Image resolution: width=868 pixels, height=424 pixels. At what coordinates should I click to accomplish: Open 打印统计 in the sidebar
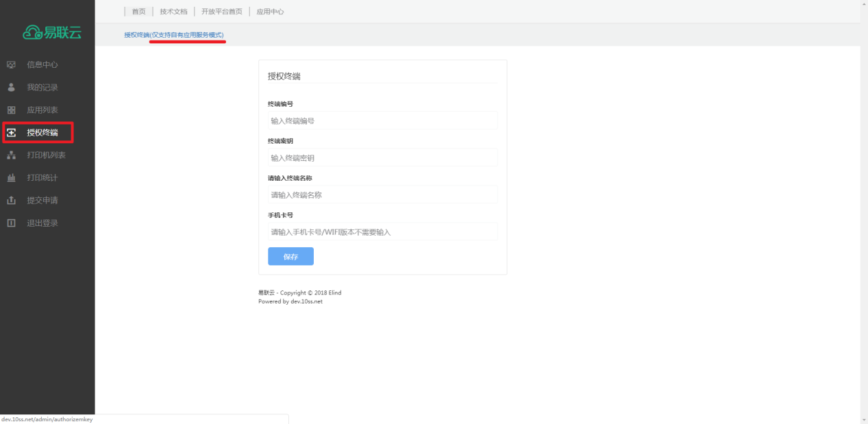42,178
